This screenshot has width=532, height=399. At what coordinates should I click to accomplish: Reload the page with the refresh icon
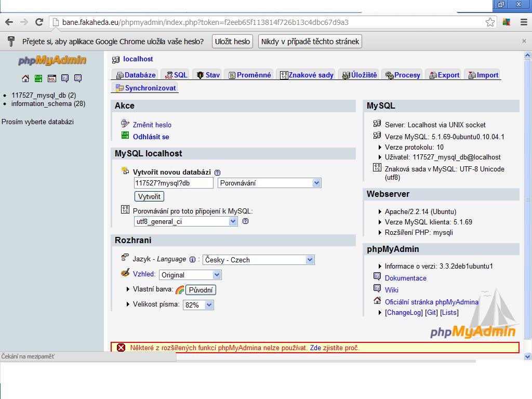(39, 22)
